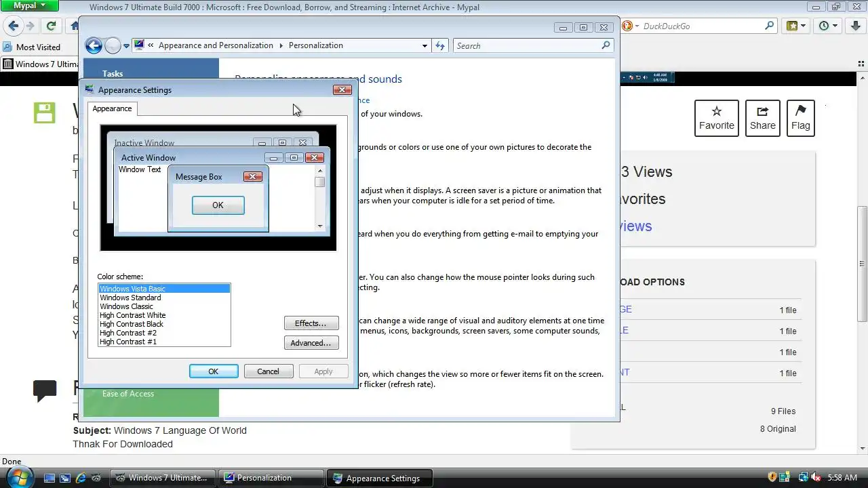Screen dimensions: 868x488
Task: Open the Mypal application menu button
Action: coord(29,6)
